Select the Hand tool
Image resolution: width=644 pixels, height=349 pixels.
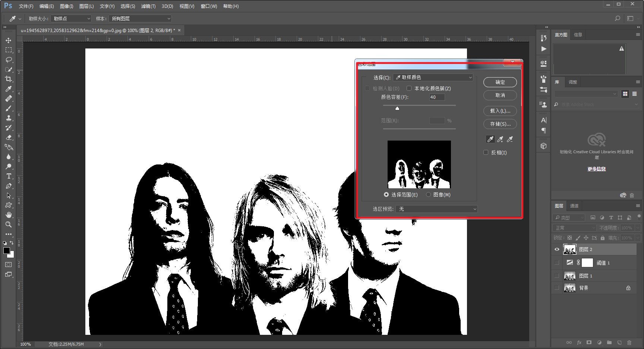[9, 215]
